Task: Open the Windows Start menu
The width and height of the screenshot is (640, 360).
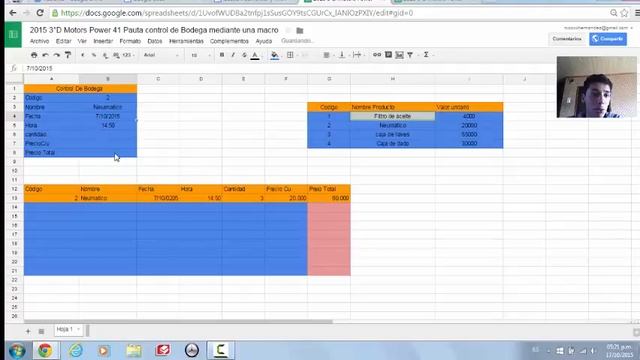Action: pyautogui.click(x=17, y=351)
